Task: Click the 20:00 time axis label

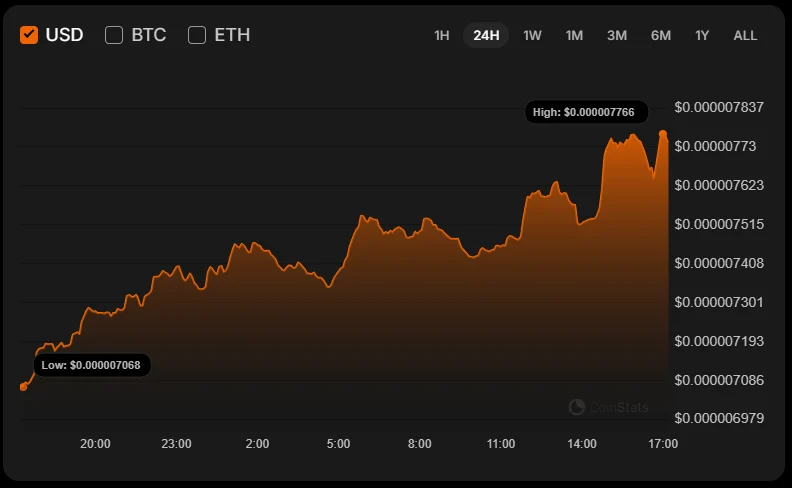Action: (95, 443)
